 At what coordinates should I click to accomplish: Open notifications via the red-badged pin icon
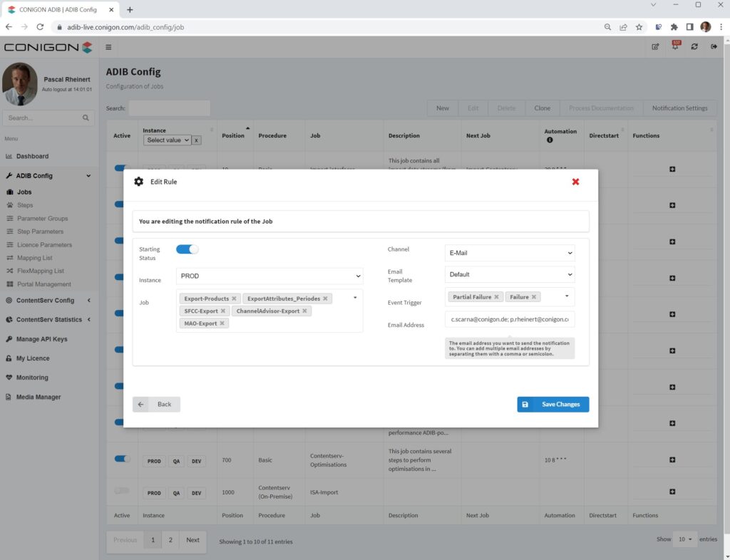coord(674,46)
